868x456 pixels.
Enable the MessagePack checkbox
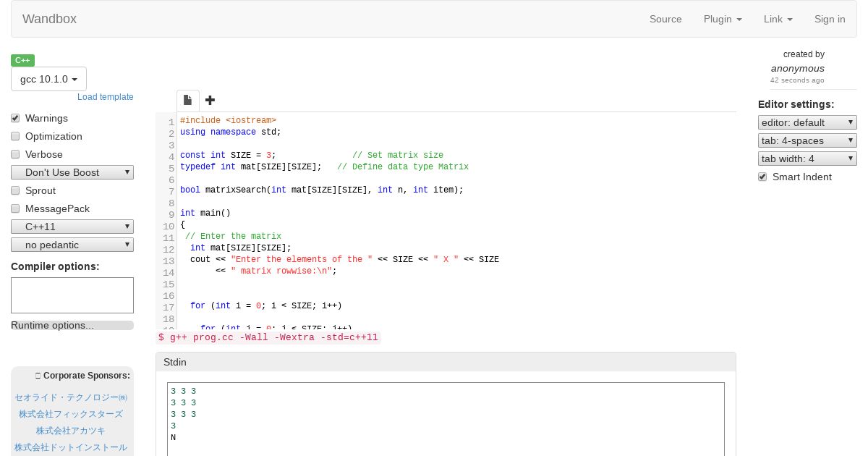(x=15, y=208)
